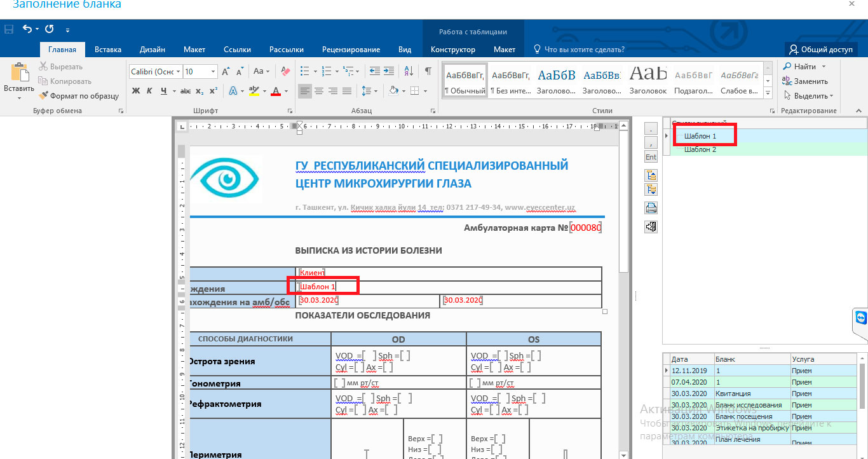
Task: Toggle italic К formatting
Action: tap(150, 91)
